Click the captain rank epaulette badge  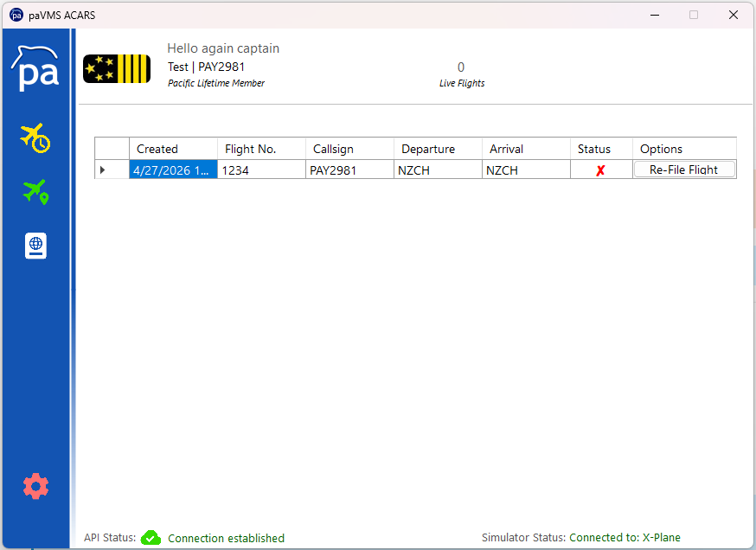117,68
